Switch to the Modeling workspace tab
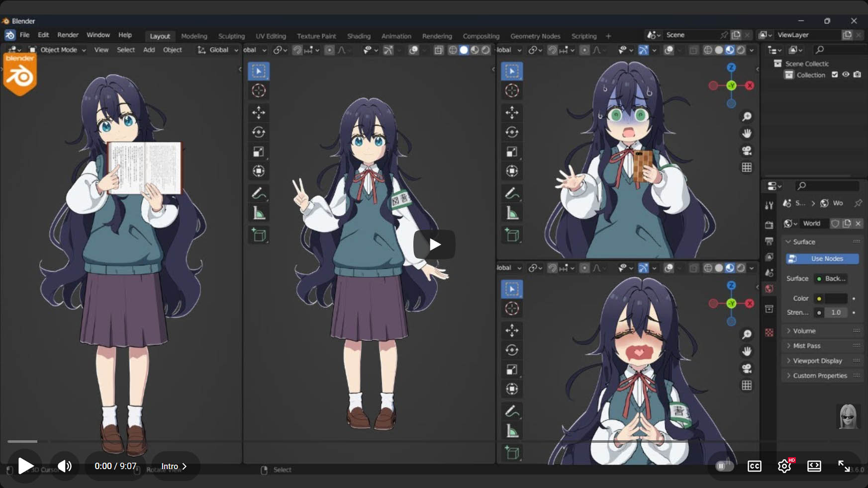This screenshot has height=488, width=868. (x=194, y=36)
